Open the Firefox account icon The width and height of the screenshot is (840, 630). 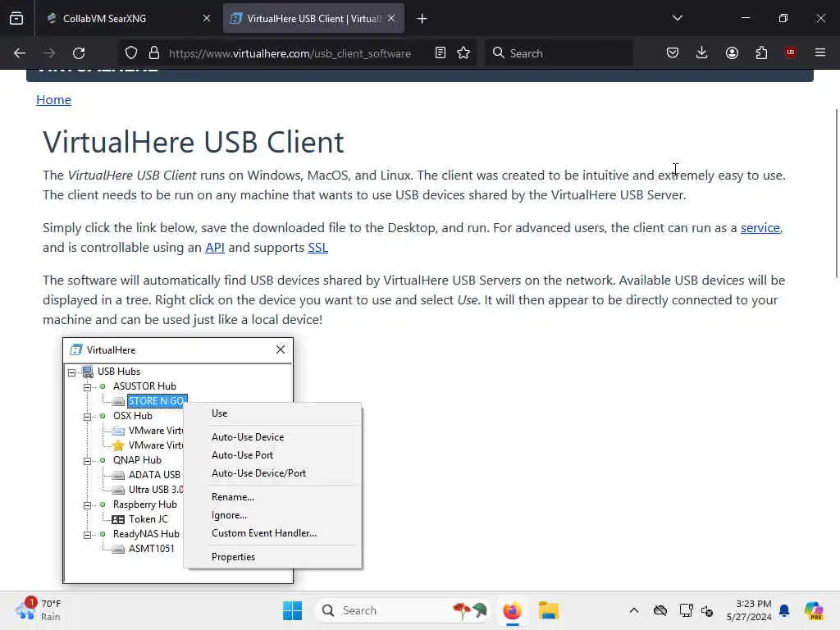point(732,53)
